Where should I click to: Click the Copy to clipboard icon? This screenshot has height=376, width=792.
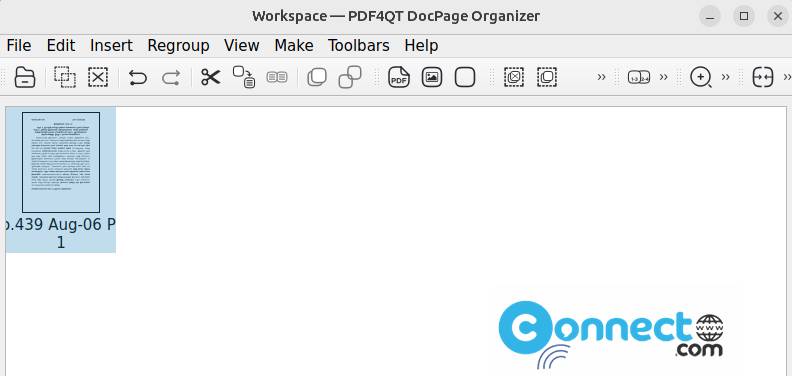[x=244, y=77]
